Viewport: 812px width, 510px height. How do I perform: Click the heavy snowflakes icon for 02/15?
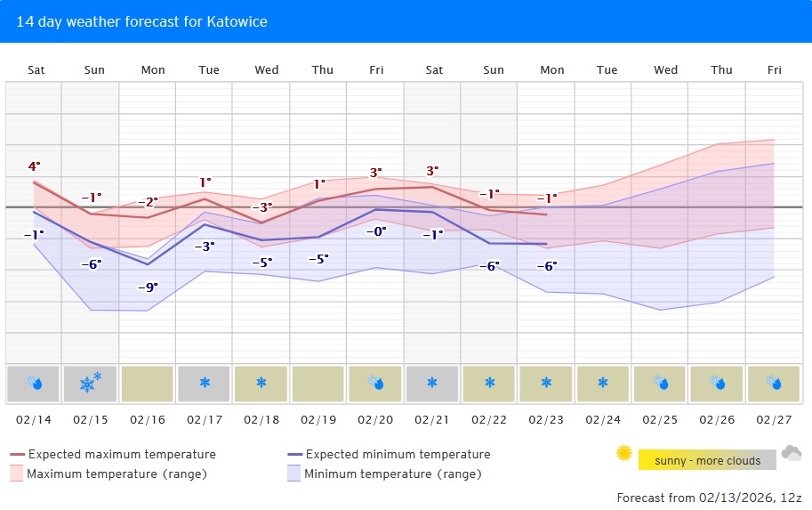coord(91,384)
